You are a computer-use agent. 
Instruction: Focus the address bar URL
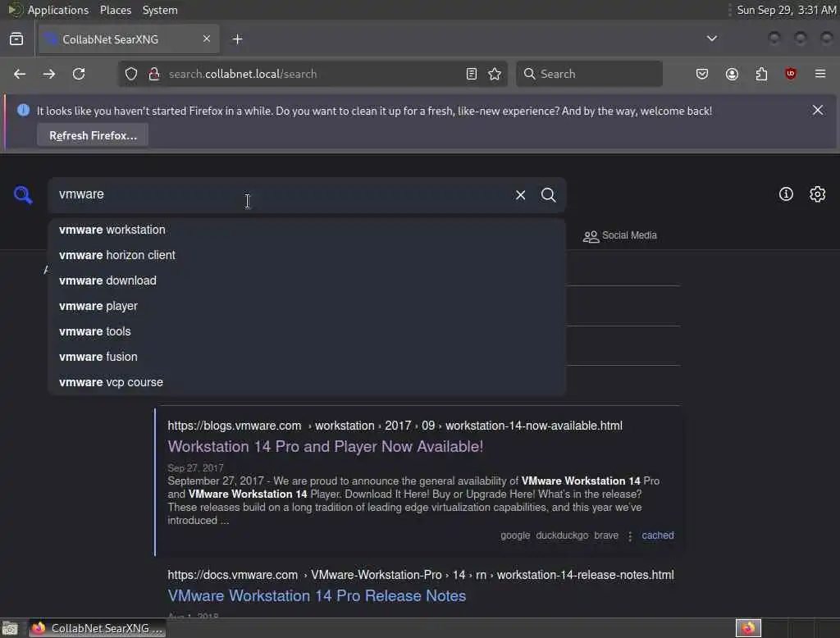(311, 74)
